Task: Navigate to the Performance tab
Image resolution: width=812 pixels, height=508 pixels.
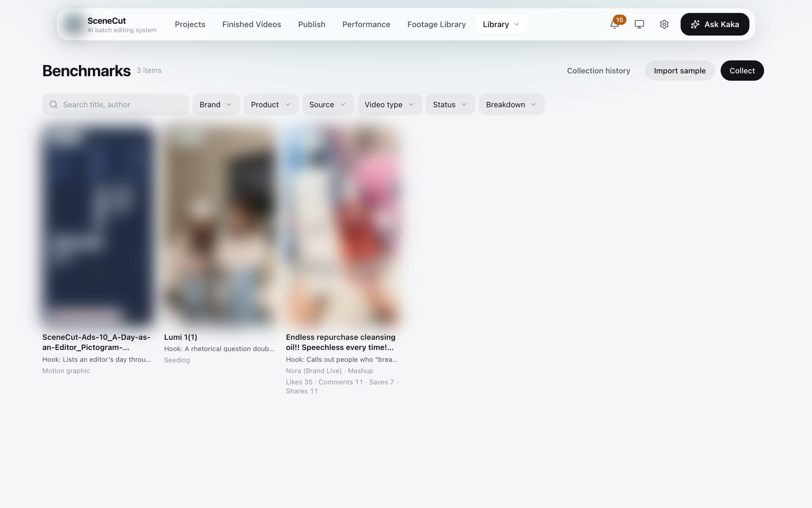Action: [366, 24]
